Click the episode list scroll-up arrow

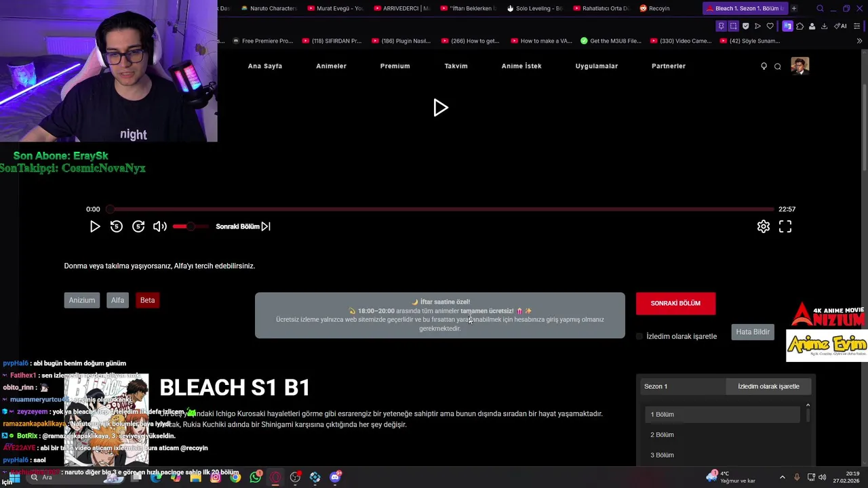(808, 405)
